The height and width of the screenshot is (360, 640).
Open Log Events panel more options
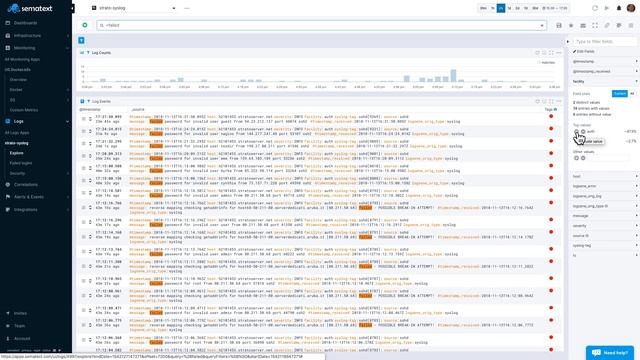tap(558, 101)
